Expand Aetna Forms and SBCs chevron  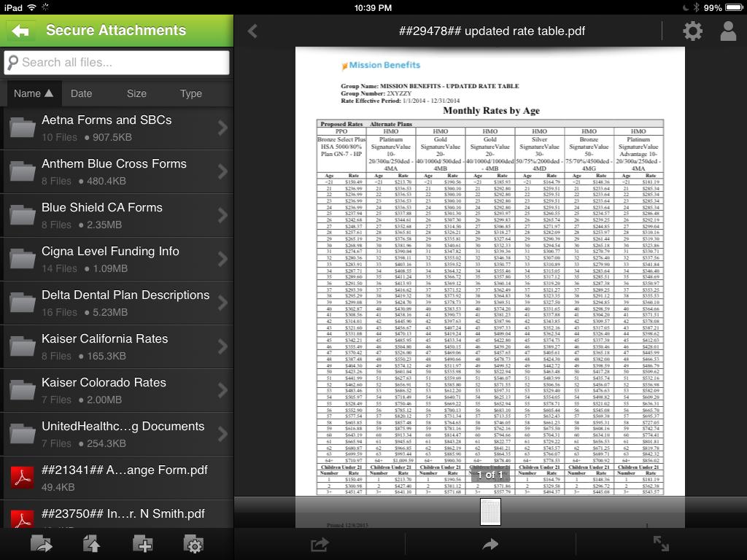pyautogui.click(x=222, y=128)
